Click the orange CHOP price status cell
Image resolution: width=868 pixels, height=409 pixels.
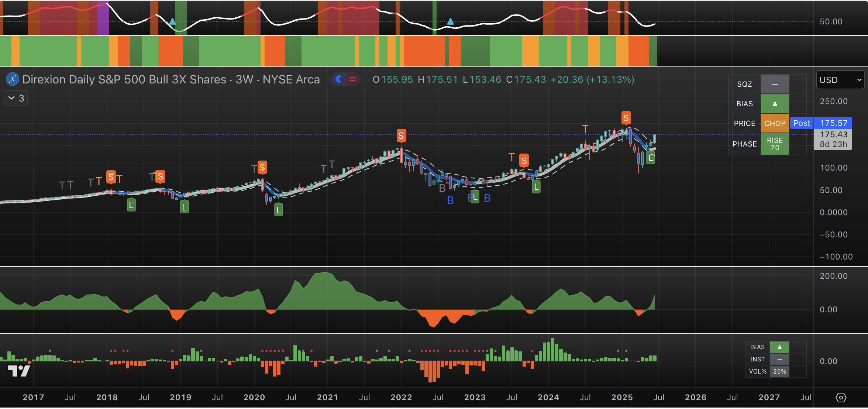coord(775,123)
